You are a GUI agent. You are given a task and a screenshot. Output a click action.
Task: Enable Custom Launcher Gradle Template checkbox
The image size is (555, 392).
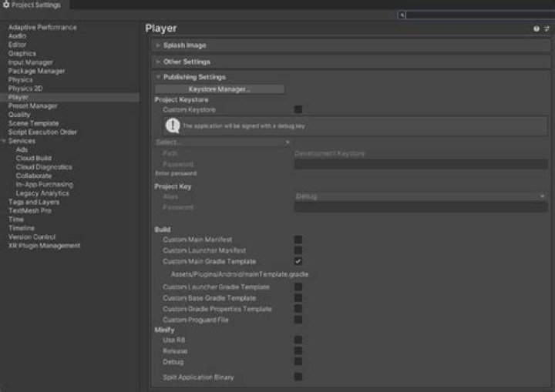298,286
